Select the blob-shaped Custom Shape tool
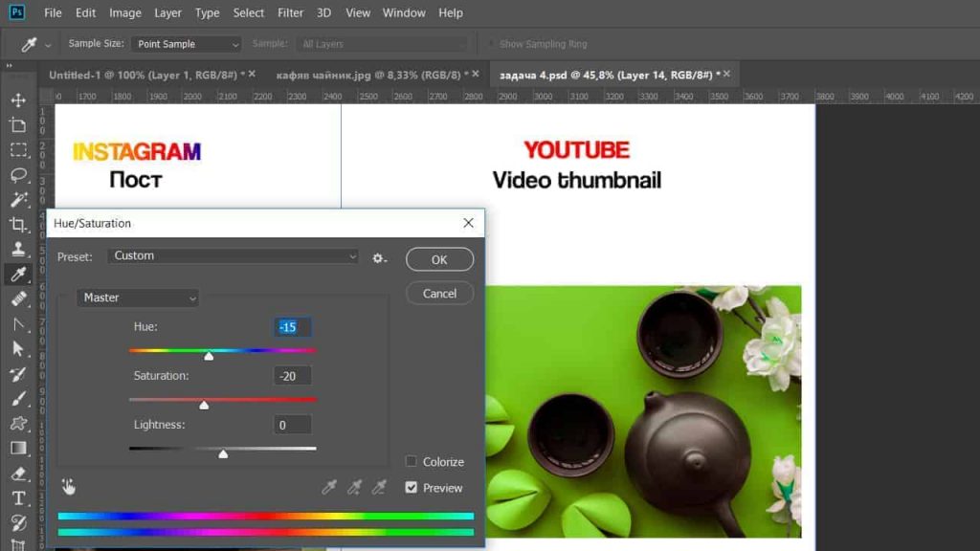This screenshot has width=980, height=551. tap(18, 424)
